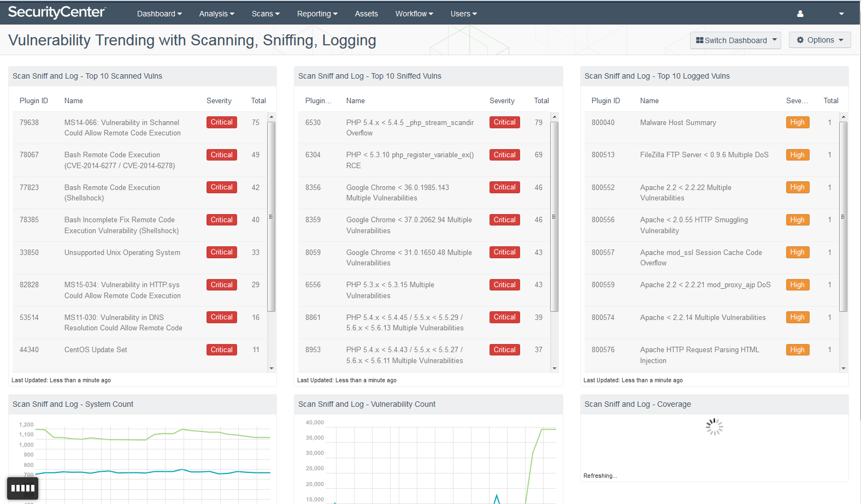Select 'MS15-034: Vulnerability in HTTP.sys' row
The height and width of the screenshot is (504, 861).
pos(140,290)
